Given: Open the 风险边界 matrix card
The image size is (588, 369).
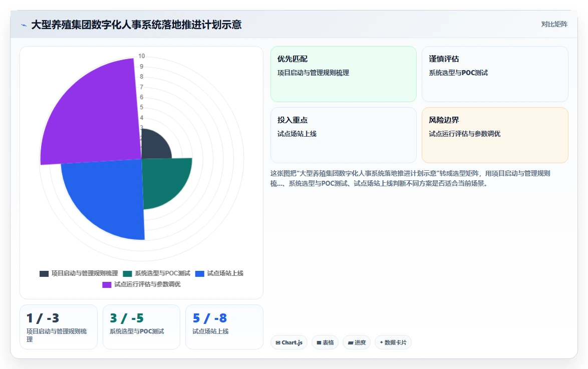Looking at the screenshot, I should pos(495,135).
